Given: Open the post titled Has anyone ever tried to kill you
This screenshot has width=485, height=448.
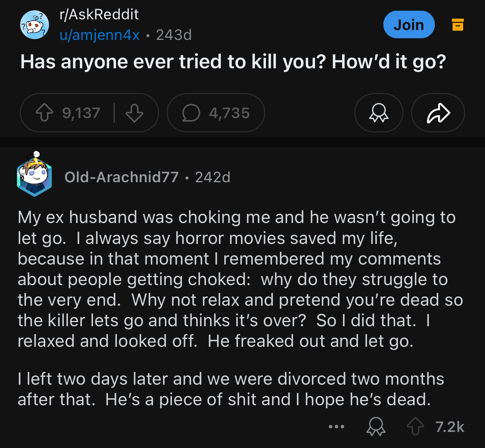Looking at the screenshot, I should pyautogui.click(x=233, y=62).
